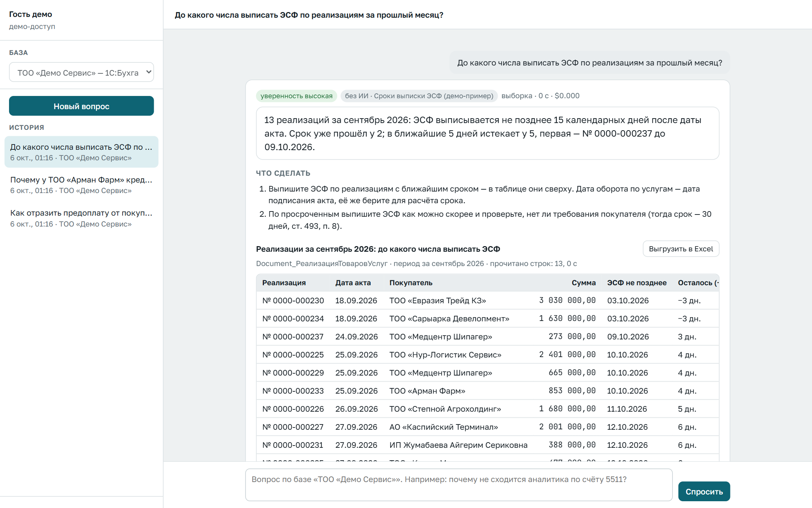The width and height of the screenshot is (812, 508).
Task: Click buyer ТОО «Нур-Логистик Сервис»
Action: click(445, 355)
